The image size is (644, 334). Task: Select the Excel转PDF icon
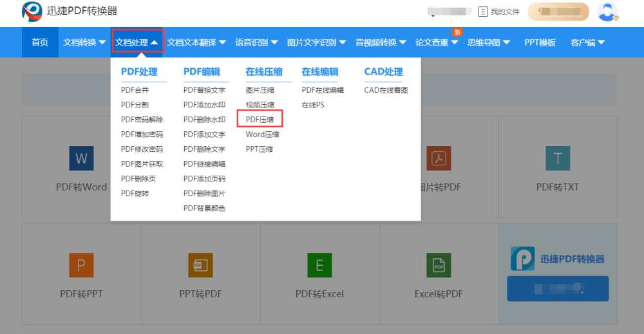439,265
